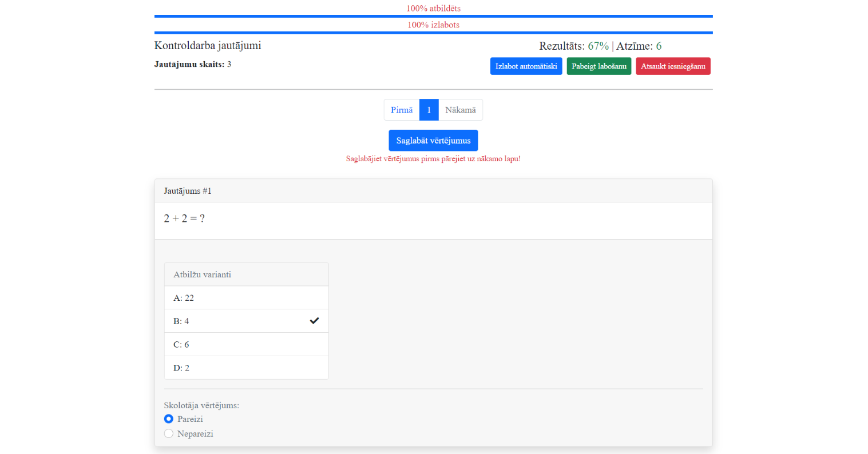Click the question text 2 + 2 = ?

click(x=184, y=218)
